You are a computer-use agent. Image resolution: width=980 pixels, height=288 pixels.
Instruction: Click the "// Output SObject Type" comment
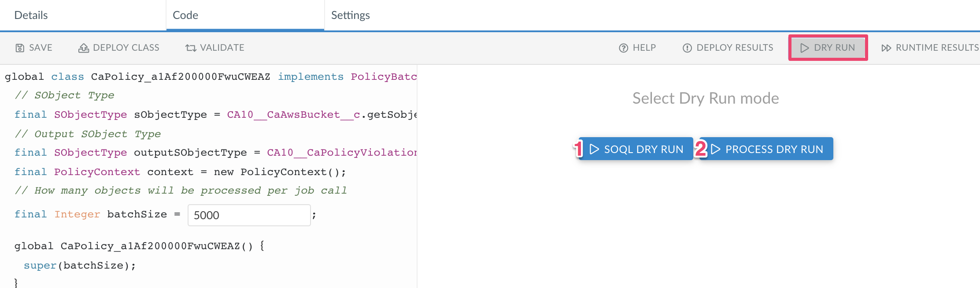coord(88,134)
